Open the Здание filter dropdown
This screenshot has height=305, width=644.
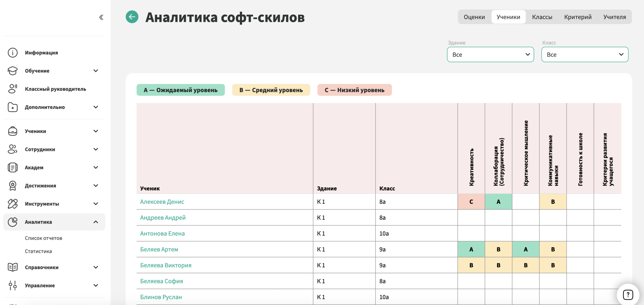click(x=490, y=54)
